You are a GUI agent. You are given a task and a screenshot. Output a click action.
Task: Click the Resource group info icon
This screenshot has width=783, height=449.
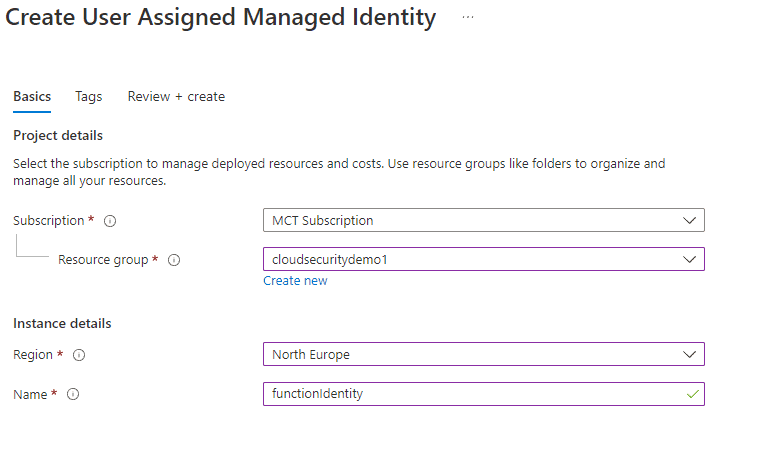tap(174, 260)
